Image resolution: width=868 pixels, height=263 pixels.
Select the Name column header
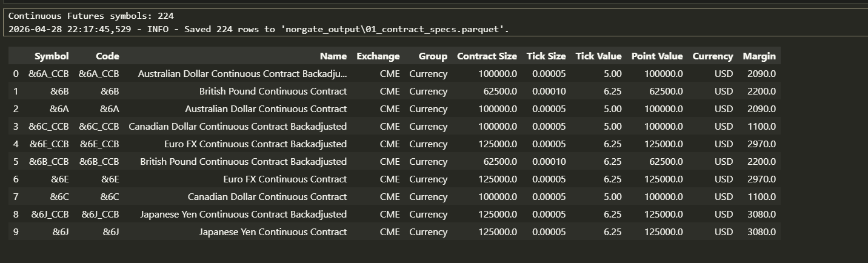pos(333,56)
